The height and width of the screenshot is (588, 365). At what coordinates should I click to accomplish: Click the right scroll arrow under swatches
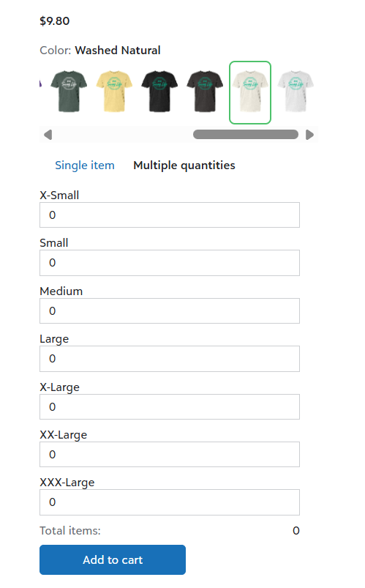coord(309,135)
